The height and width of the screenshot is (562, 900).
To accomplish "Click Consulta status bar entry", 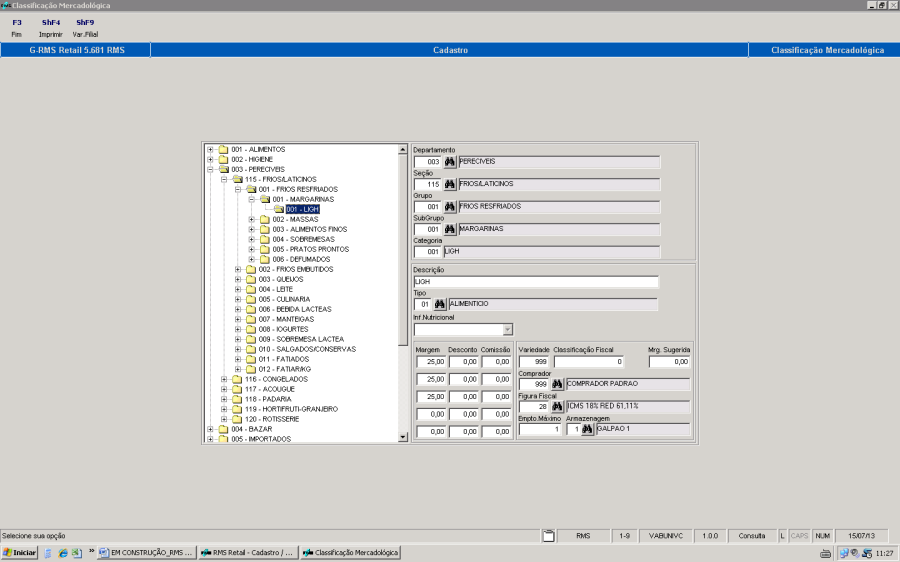I will tap(751, 536).
